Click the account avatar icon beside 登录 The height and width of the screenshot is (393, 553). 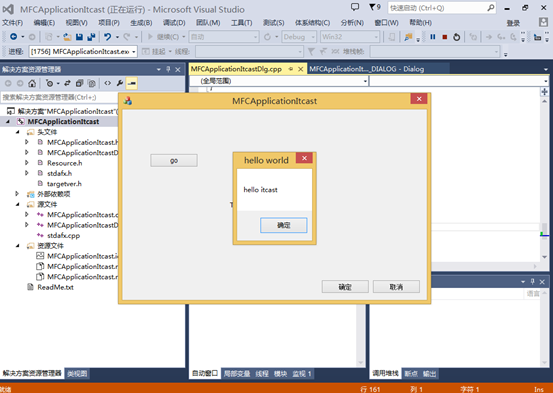click(x=543, y=23)
